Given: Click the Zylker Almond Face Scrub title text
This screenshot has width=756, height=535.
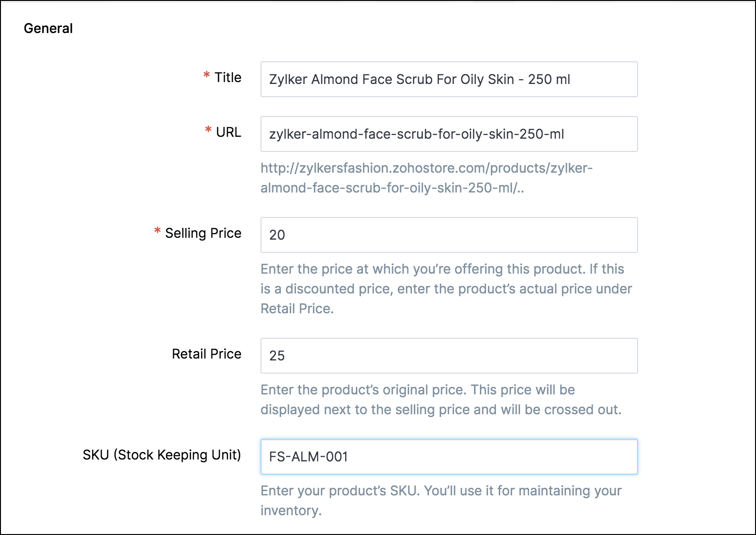Looking at the screenshot, I should click(419, 79).
